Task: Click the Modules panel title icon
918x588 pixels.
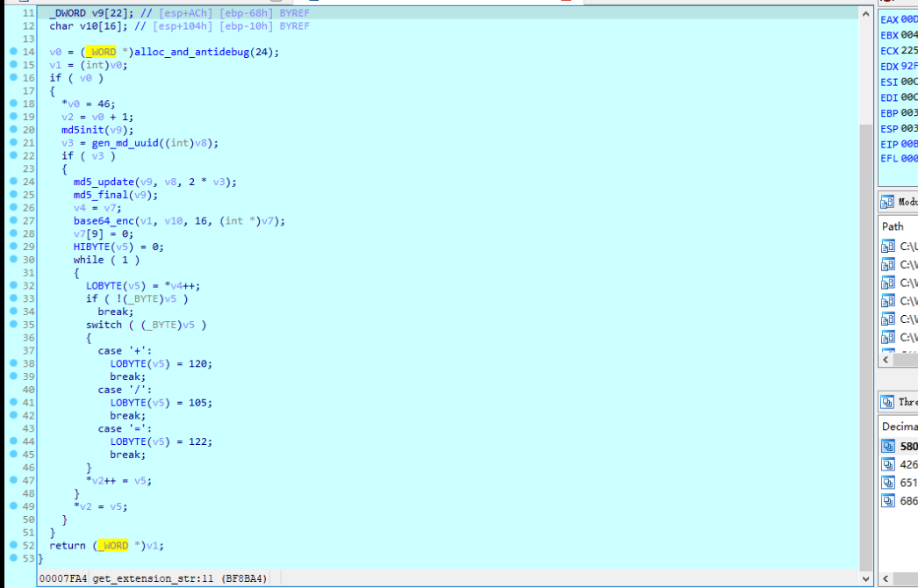Action: pos(888,201)
